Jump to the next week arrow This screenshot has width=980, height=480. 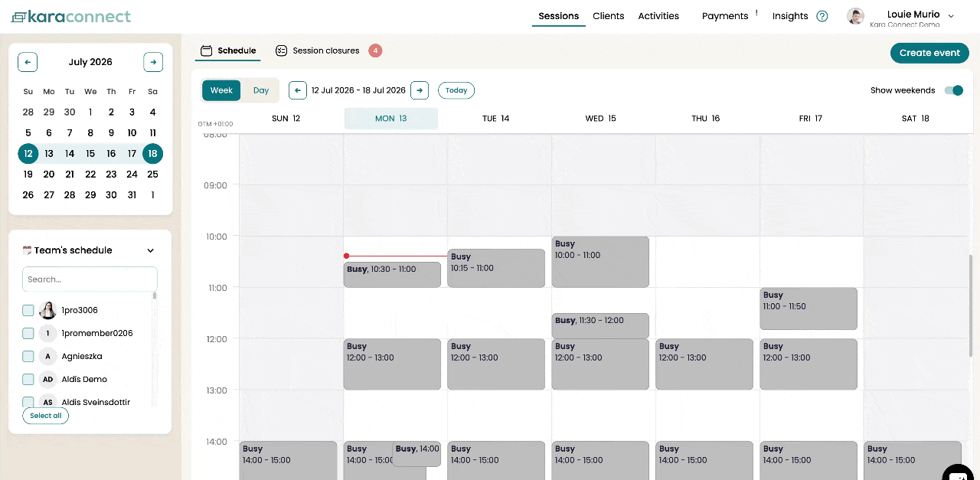[420, 90]
